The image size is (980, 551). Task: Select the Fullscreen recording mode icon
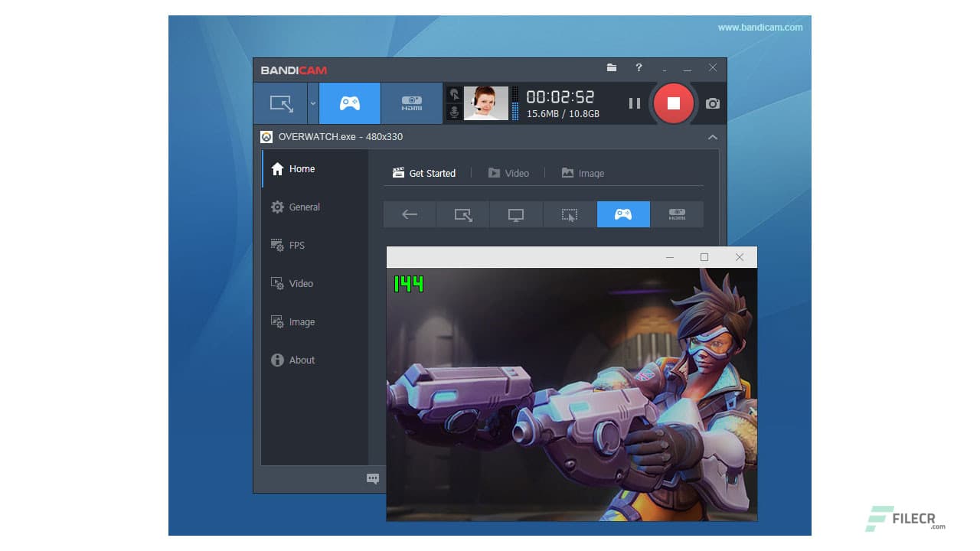(516, 214)
